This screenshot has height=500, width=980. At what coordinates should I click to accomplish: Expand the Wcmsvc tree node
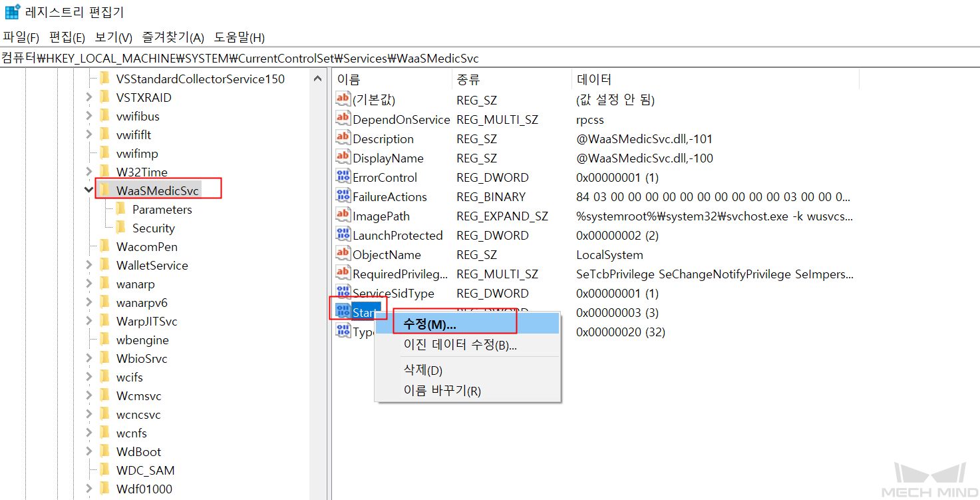tap(88, 395)
